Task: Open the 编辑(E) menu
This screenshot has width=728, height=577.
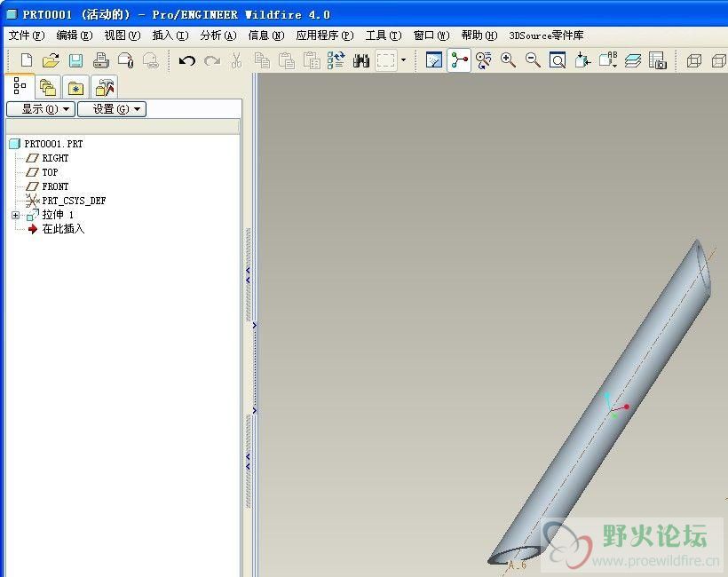Action: pos(75,36)
